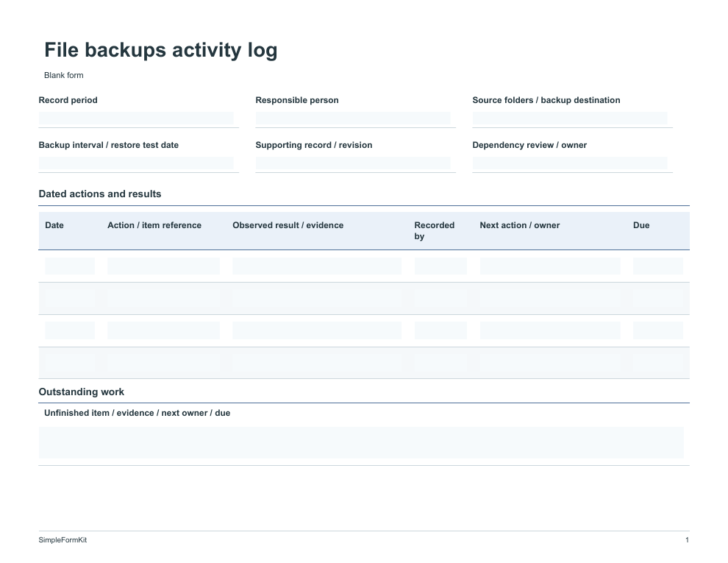
Task: Click the Backup interval / restore test date field
Action: pyautogui.click(x=136, y=163)
